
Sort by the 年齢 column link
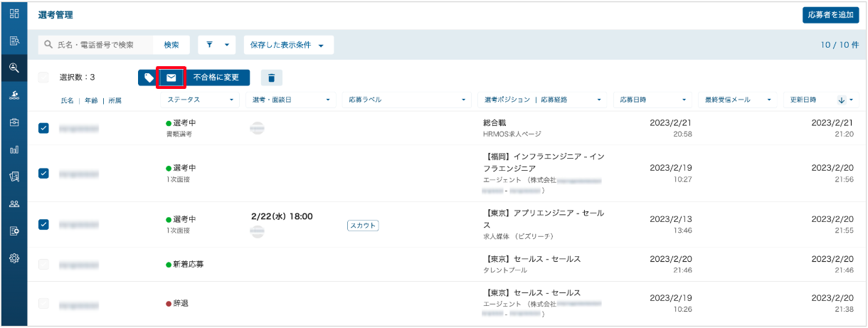click(x=91, y=100)
